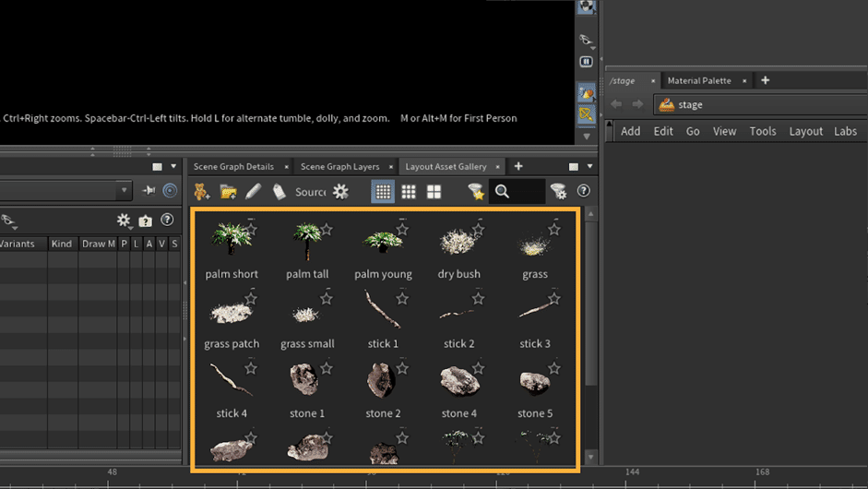
Task: Star the palm tall asset as favorite
Action: pos(327,229)
